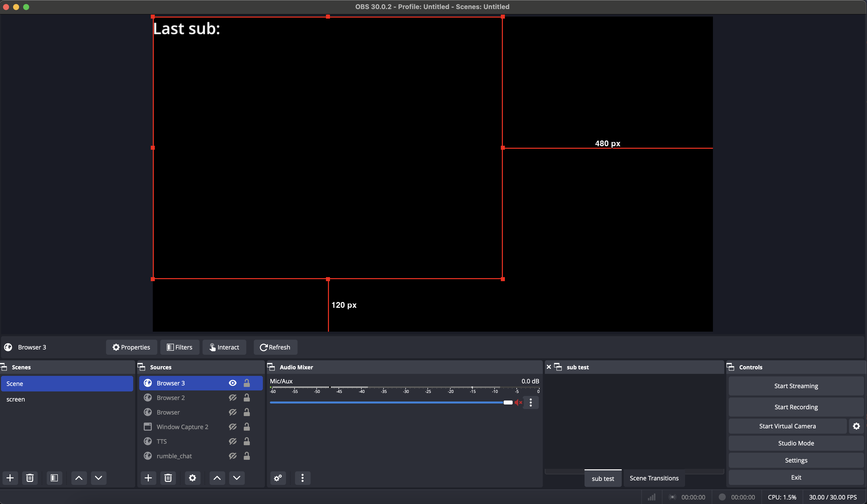Open virtual camera settings gear icon
Image resolution: width=867 pixels, height=504 pixels.
(x=856, y=426)
